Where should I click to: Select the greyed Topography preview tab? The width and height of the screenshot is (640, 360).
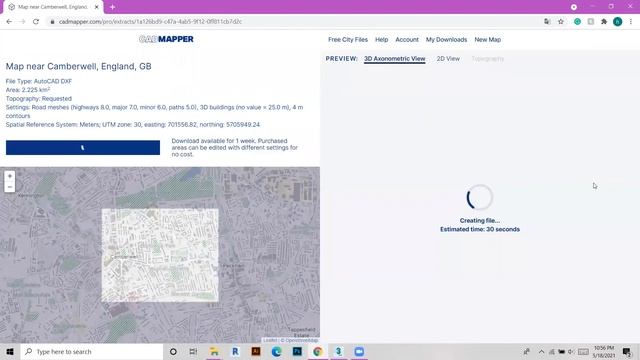click(x=487, y=59)
